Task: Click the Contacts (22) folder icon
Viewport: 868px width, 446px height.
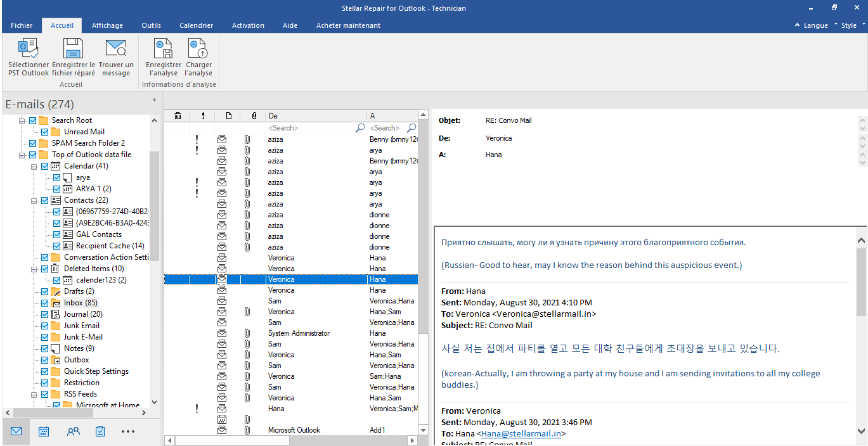Action: point(56,200)
